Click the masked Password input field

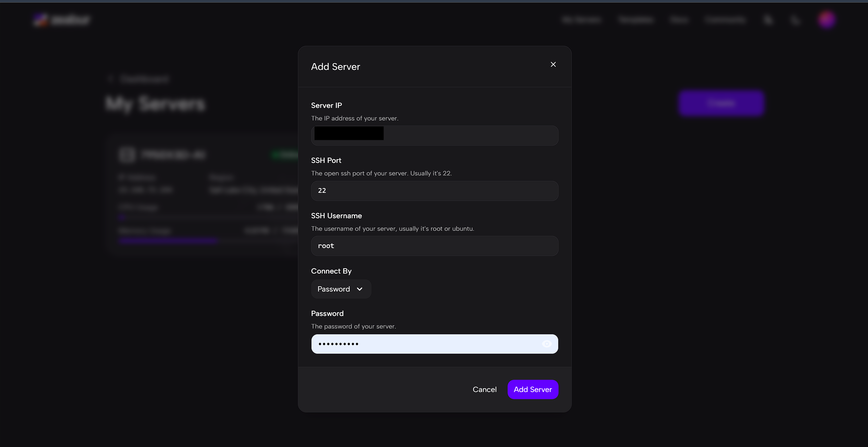coord(424,344)
